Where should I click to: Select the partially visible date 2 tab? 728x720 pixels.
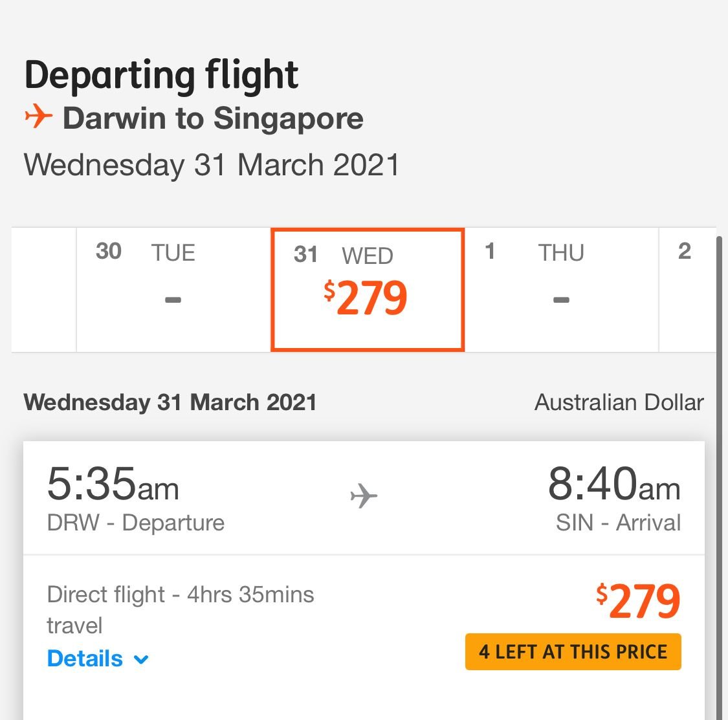pos(688,290)
